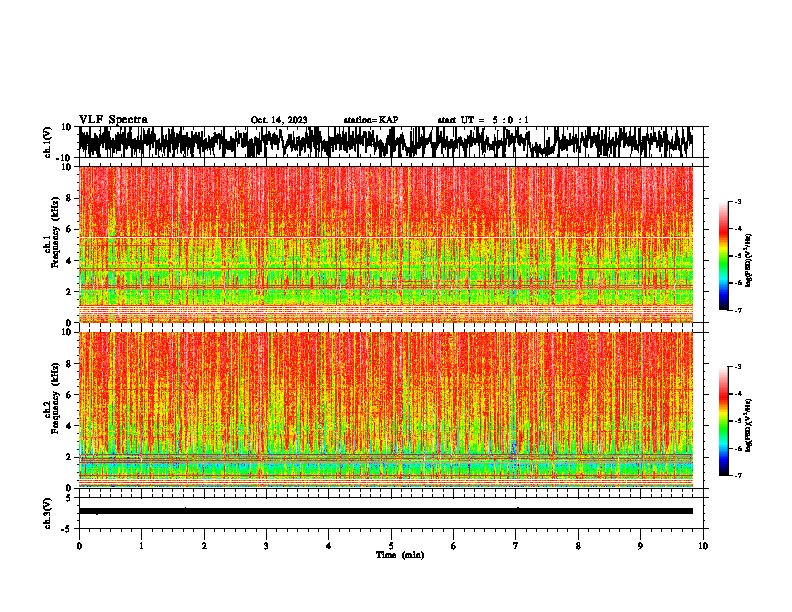
Task: Select the ch.2 "Frequency (kHz)" axis label
Action: 56,397
